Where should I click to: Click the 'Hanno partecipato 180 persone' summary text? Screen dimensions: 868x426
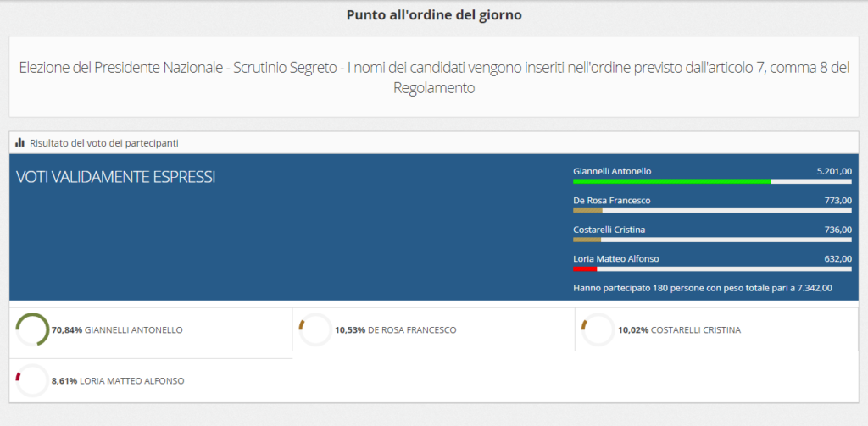click(703, 288)
